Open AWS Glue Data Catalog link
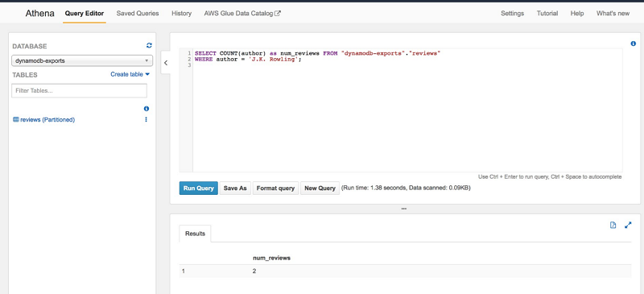The width and height of the screenshot is (644, 294). (242, 13)
